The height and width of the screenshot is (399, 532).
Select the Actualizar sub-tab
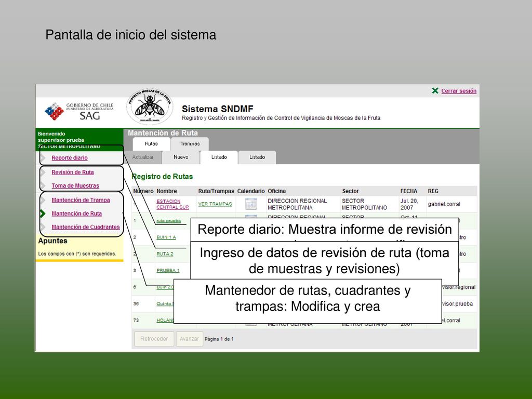143,157
